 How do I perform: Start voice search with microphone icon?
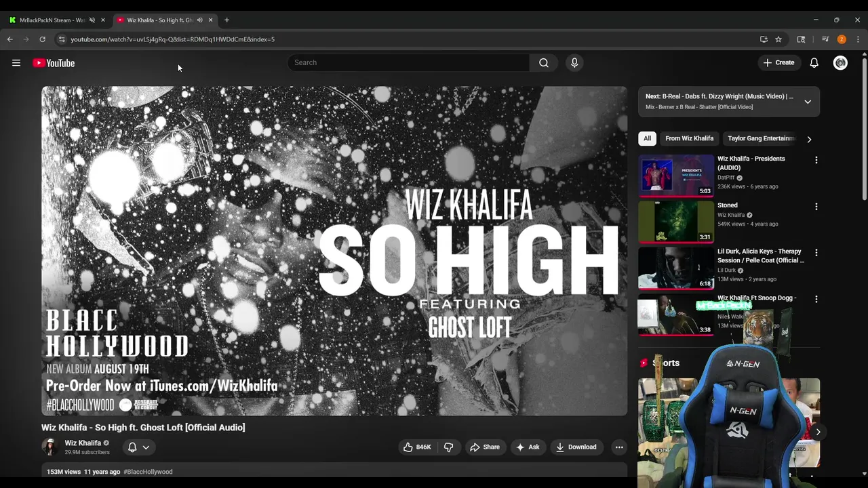pos(574,62)
